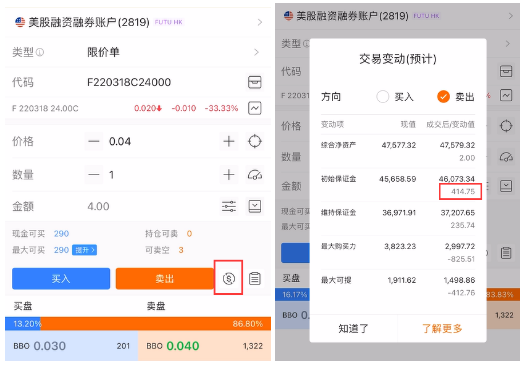Tap amount dropdown box icon in left panel
This screenshot has width=525, height=367.
254,206
